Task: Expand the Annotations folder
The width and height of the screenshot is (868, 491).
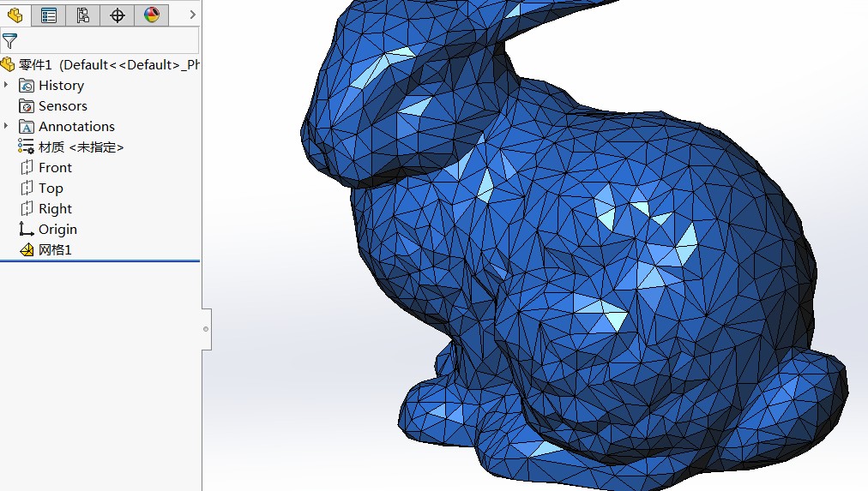Action: pyautogui.click(x=6, y=126)
